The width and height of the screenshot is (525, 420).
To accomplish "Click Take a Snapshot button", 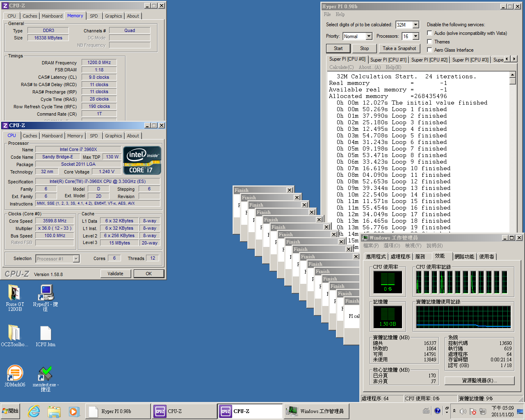I will (399, 48).
